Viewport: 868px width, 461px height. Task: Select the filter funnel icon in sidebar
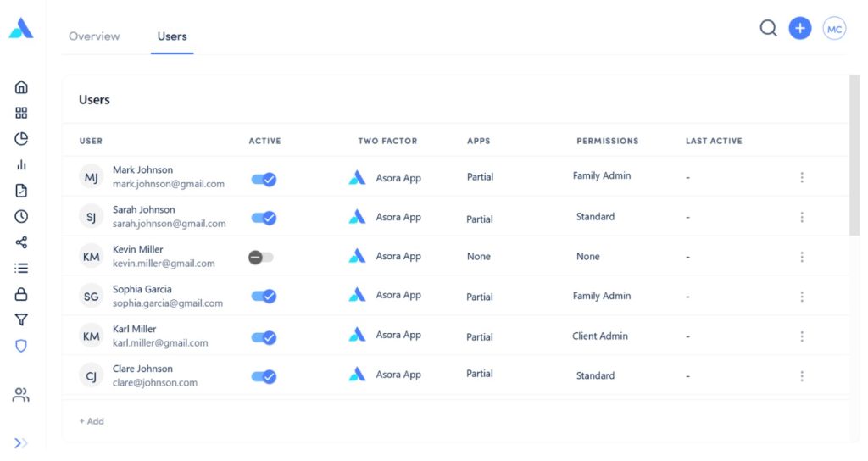[x=21, y=319]
